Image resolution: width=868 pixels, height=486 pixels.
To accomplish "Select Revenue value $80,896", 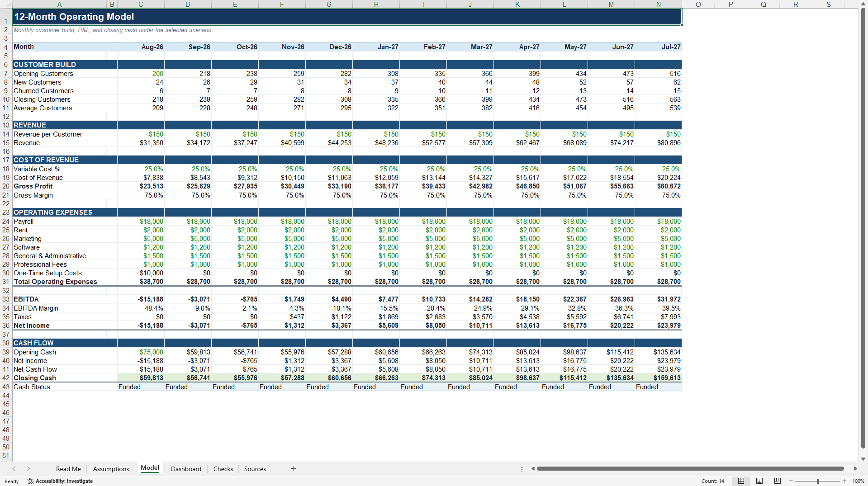I will (x=658, y=142).
